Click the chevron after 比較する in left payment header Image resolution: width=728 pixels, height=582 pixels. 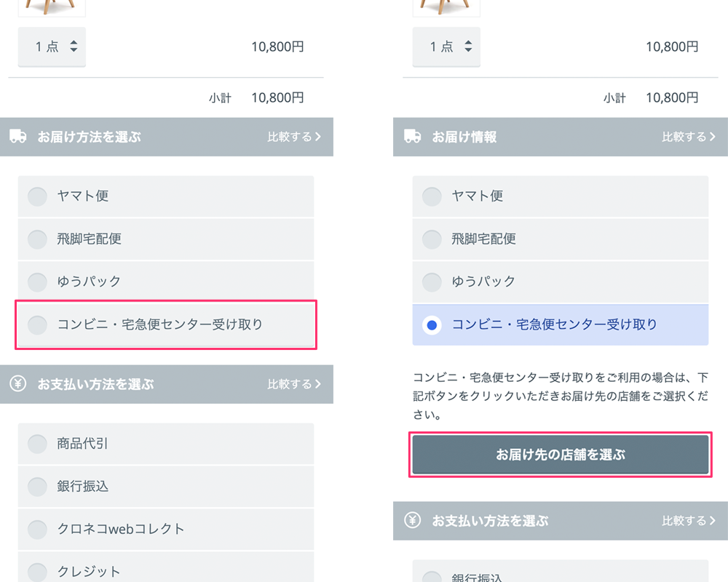(x=319, y=384)
